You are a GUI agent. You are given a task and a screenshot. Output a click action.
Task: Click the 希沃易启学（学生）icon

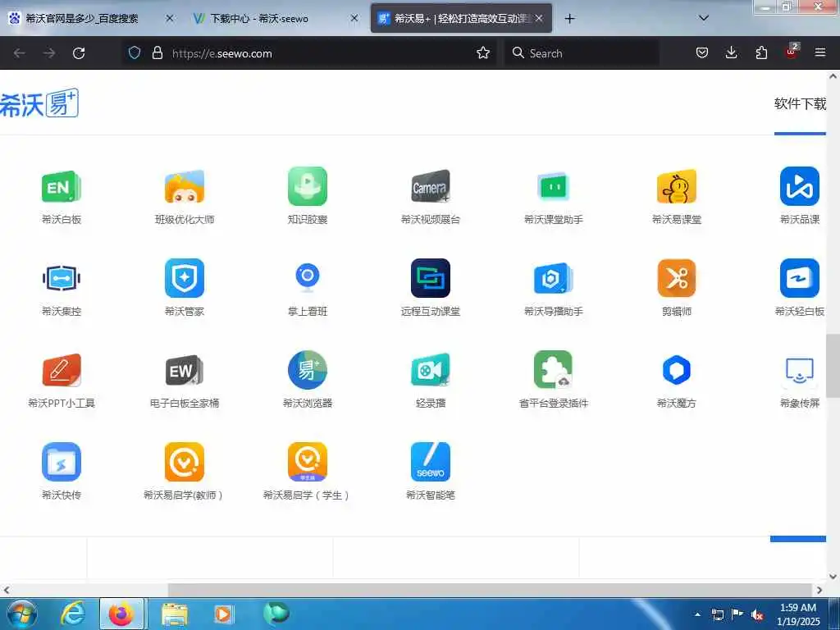click(308, 462)
